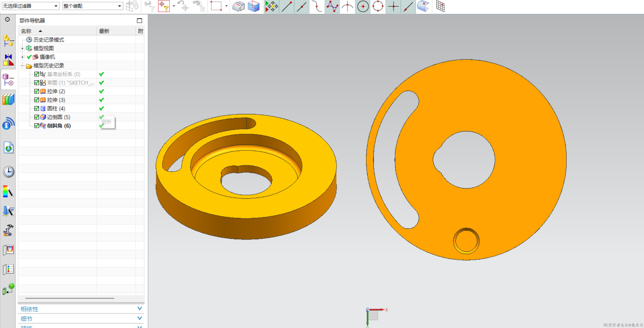This screenshot has width=644, height=328.
Task: Maximize the 部件导航器 panel
Action: pyautogui.click(x=139, y=21)
